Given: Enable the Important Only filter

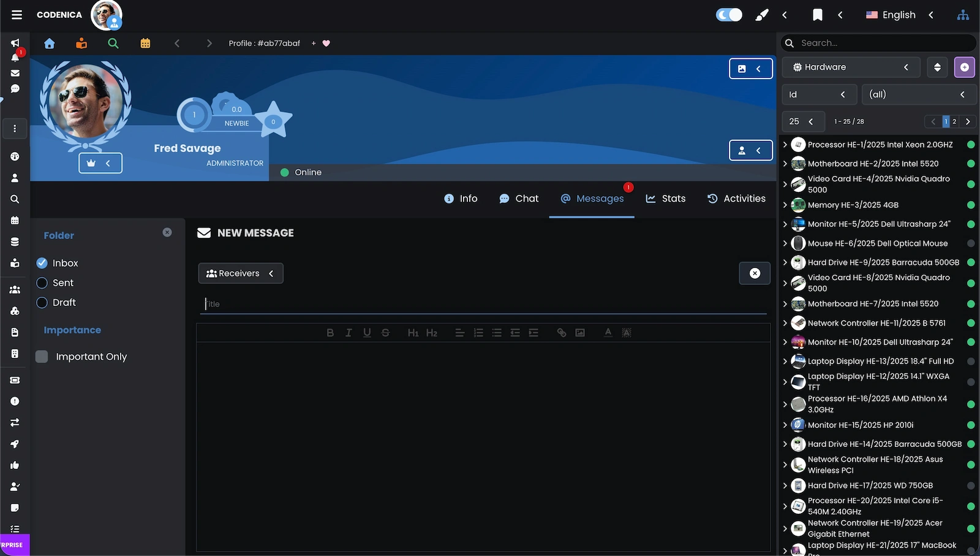Looking at the screenshot, I should pyautogui.click(x=41, y=356).
